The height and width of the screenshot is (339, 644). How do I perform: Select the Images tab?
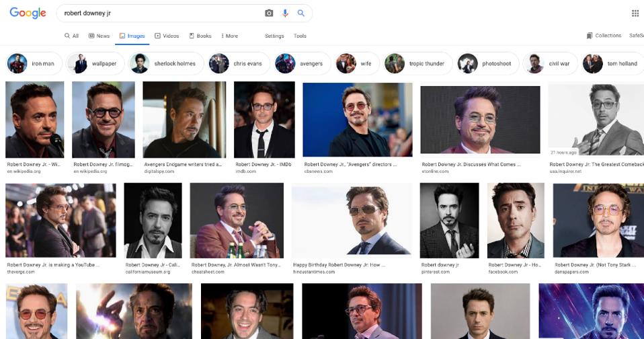(x=132, y=36)
